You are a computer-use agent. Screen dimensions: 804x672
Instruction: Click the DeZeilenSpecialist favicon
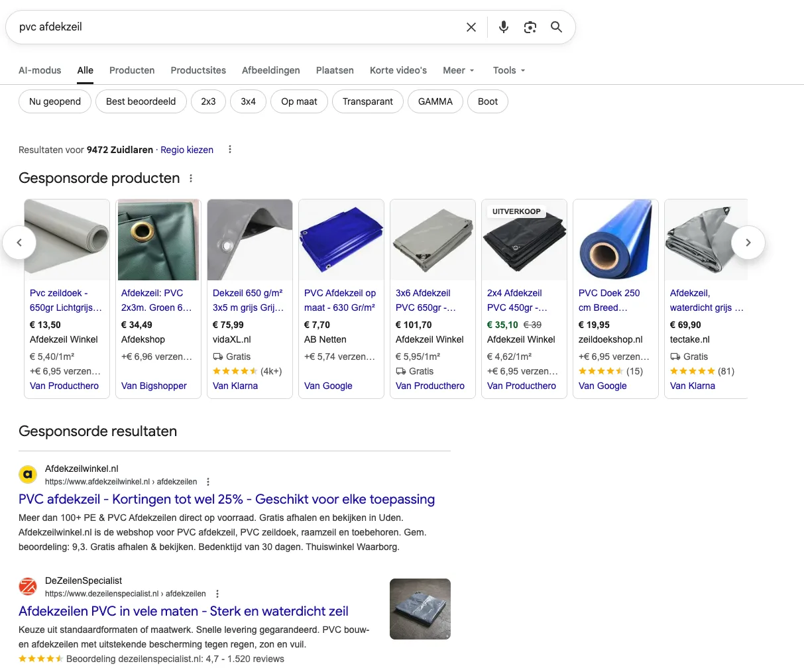coord(28,587)
